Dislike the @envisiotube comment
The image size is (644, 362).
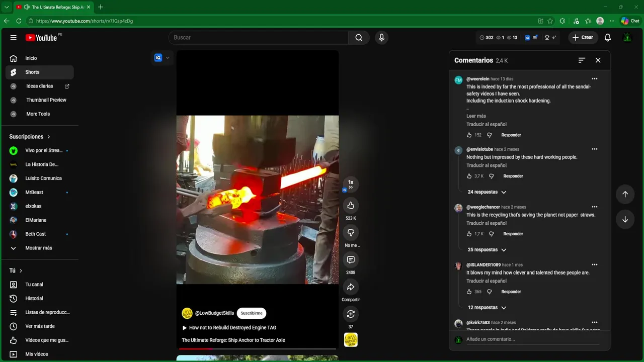pyautogui.click(x=492, y=176)
